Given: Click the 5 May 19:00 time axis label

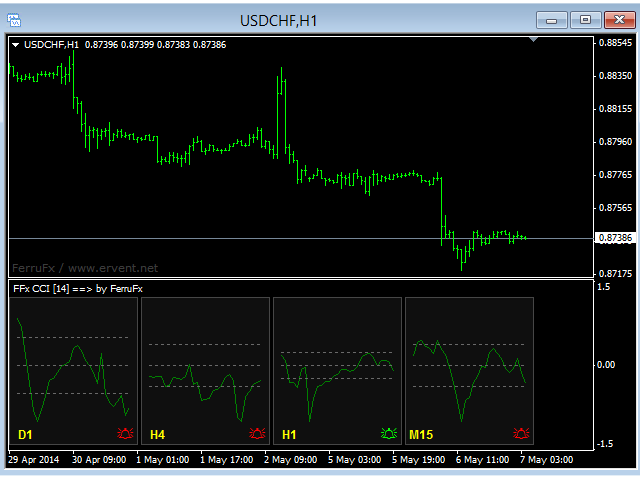Looking at the screenshot, I should point(421,460).
